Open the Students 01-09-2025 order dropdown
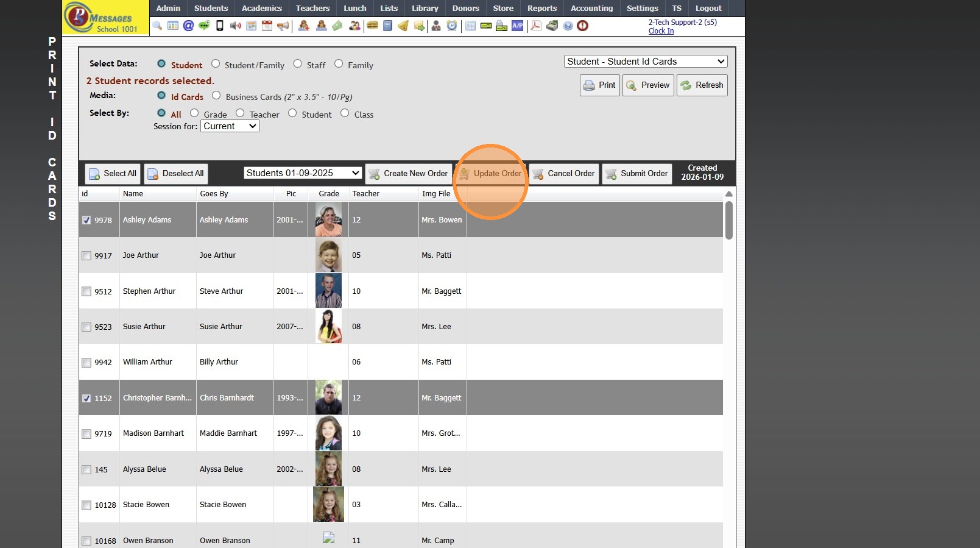 [x=303, y=173]
